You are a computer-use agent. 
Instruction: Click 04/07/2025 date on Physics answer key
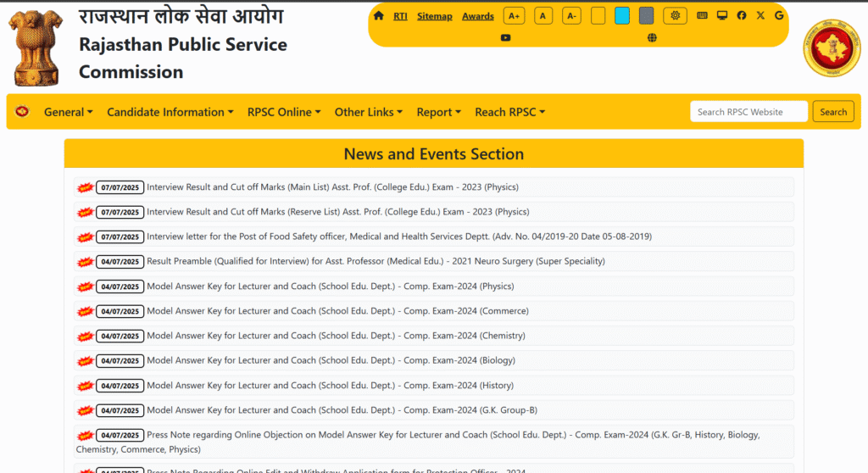pos(120,287)
